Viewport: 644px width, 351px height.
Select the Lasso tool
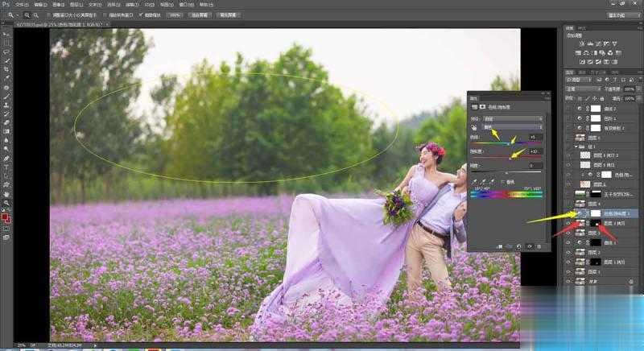(6, 52)
